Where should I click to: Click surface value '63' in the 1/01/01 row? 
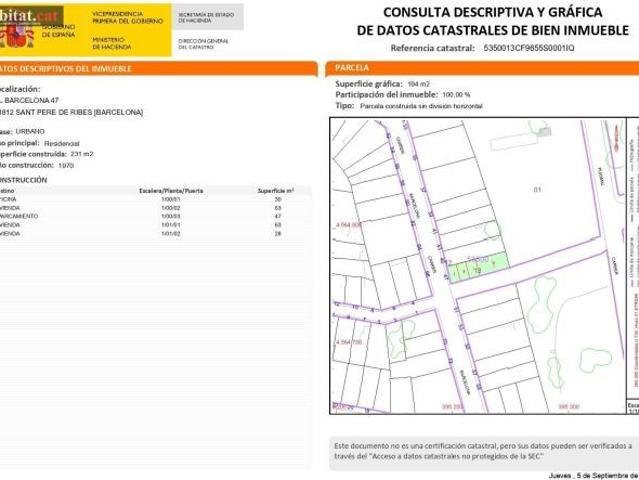278,225
